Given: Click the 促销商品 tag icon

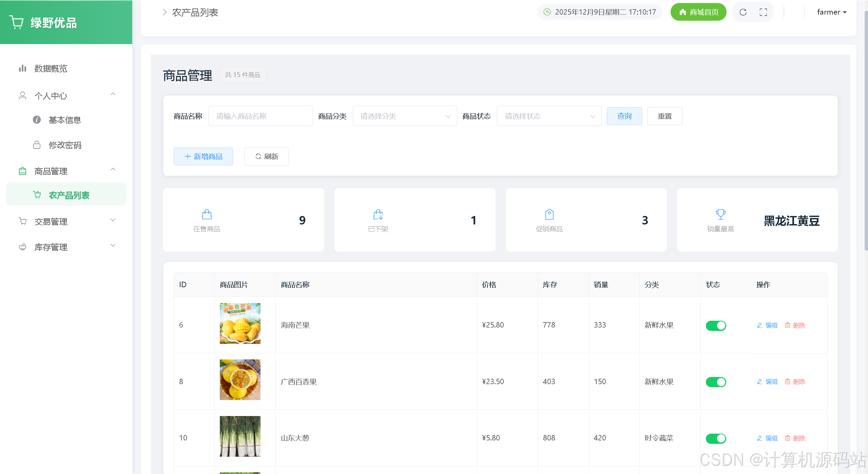Looking at the screenshot, I should (549, 215).
